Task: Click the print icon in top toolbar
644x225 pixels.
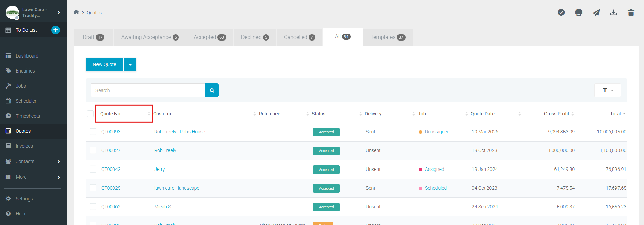Action: 579,13
